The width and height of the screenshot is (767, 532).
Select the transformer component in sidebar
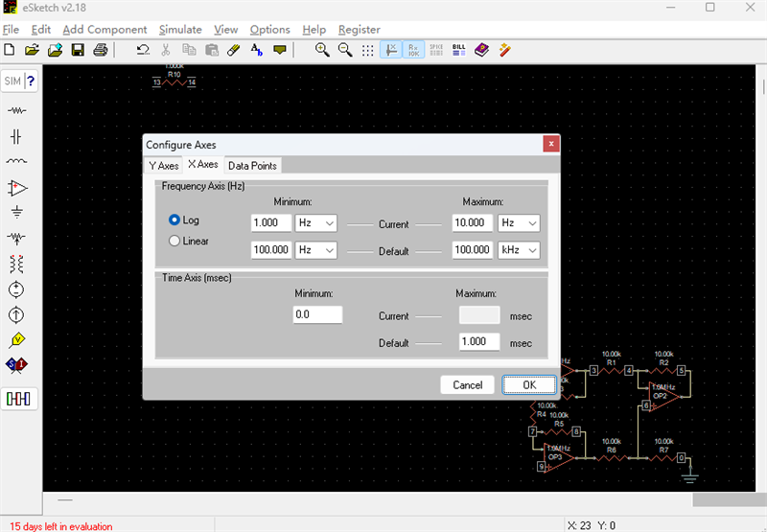click(x=16, y=264)
